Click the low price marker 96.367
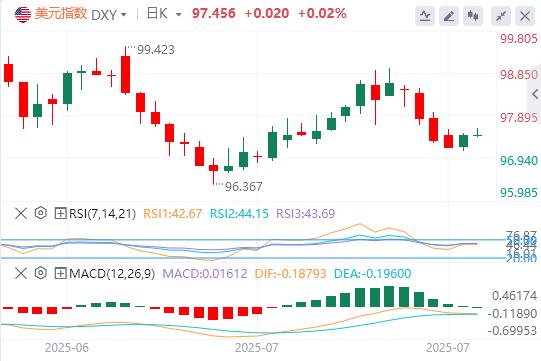541x361 pixels. pos(244,187)
